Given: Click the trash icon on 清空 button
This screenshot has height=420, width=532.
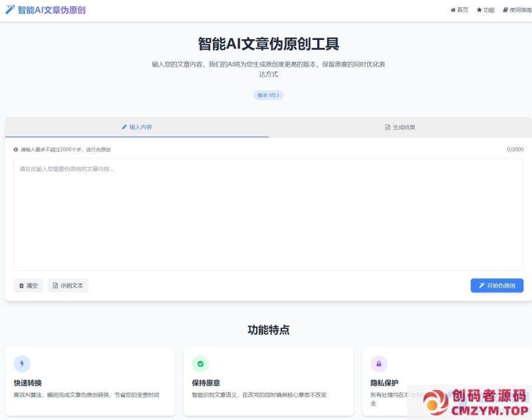Looking at the screenshot, I should point(21,285).
